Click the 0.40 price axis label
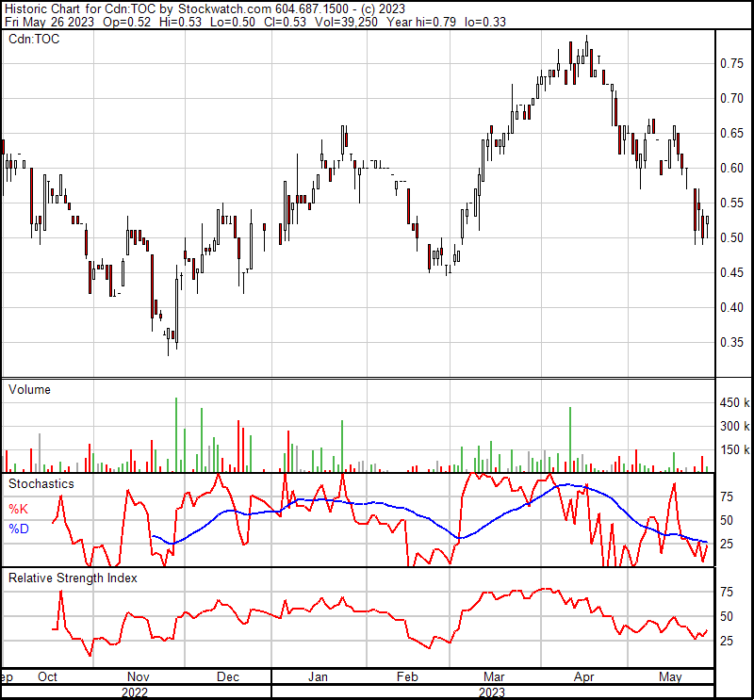The height and width of the screenshot is (700, 754). [x=731, y=307]
